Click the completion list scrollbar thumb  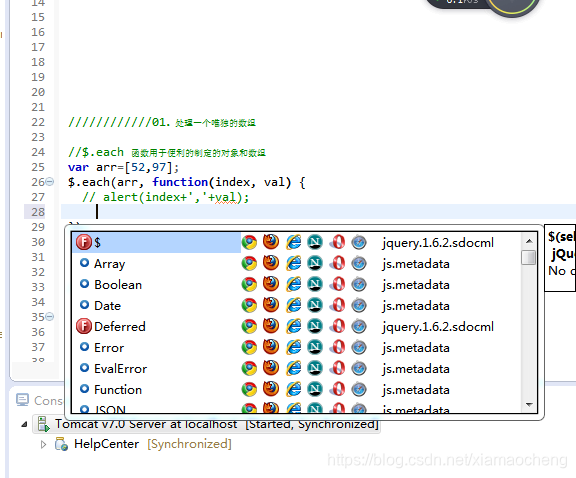click(x=529, y=257)
